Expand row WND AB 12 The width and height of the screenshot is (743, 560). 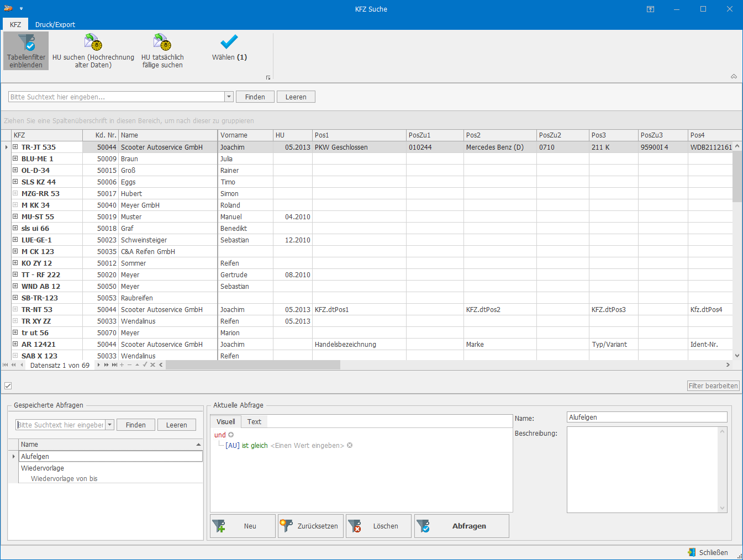[15, 286]
